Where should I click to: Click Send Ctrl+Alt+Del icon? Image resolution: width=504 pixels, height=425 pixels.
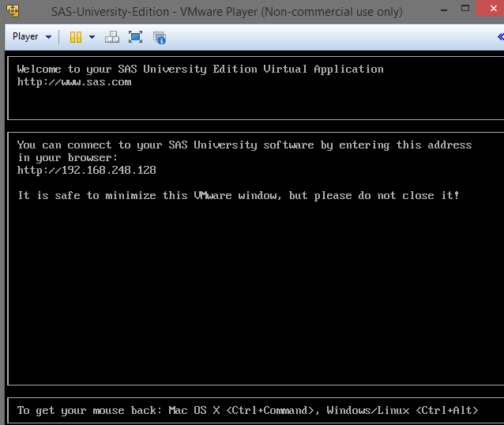(112, 37)
